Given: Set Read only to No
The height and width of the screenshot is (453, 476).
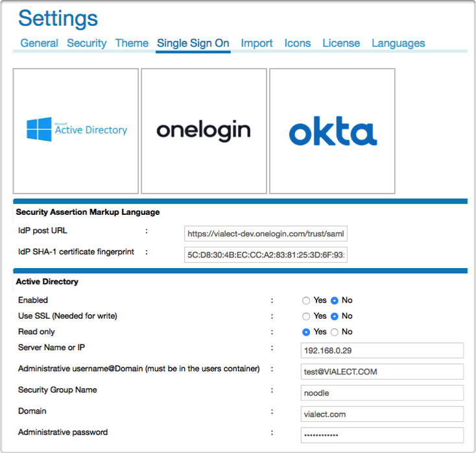Looking at the screenshot, I should tap(335, 332).
